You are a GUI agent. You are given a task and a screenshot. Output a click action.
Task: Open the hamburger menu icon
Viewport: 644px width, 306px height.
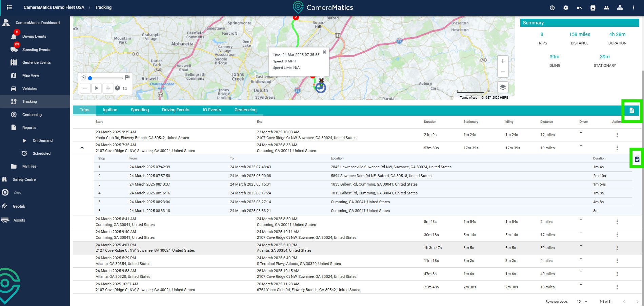point(9,7)
